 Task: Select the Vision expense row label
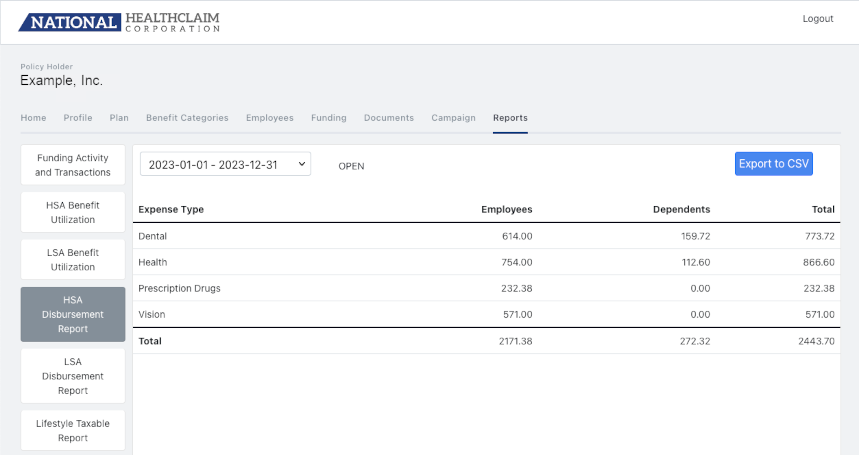[152, 314]
